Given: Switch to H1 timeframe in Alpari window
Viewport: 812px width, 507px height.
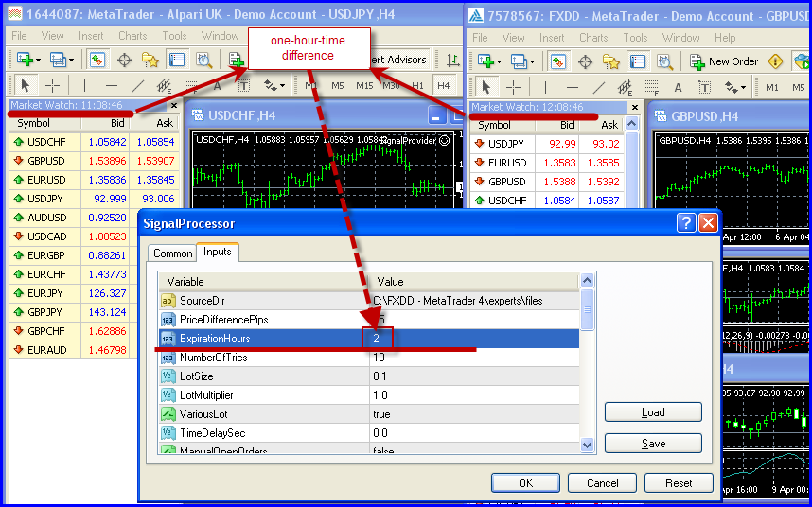Looking at the screenshot, I should click(x=417, y=85).
